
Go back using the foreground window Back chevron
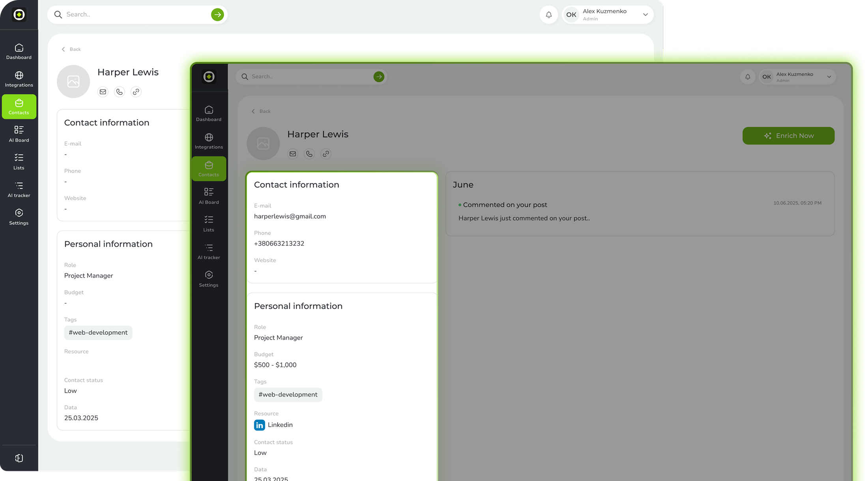click(x=254, y=111)
